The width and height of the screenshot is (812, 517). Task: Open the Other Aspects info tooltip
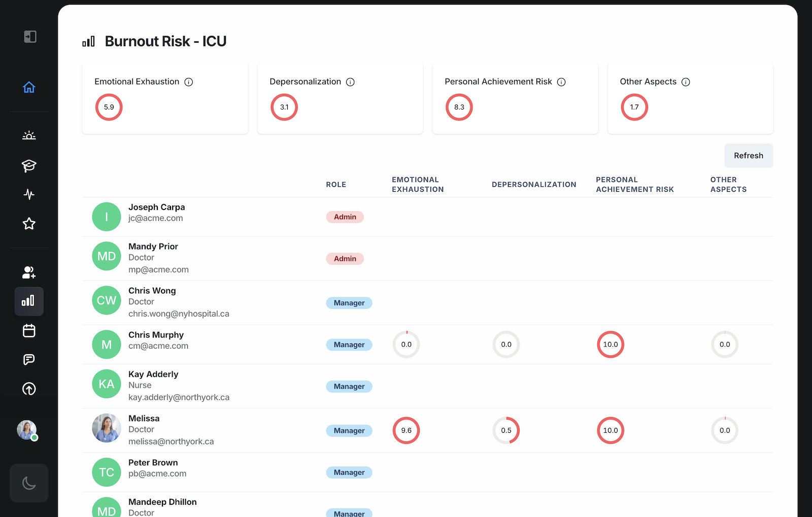pos(686,82)
